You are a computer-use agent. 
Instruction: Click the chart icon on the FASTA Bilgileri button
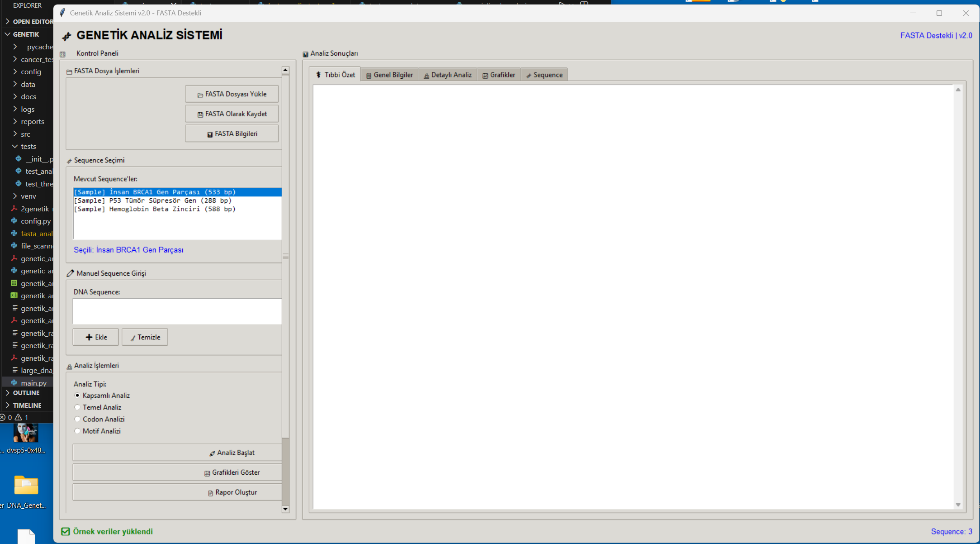210,134
